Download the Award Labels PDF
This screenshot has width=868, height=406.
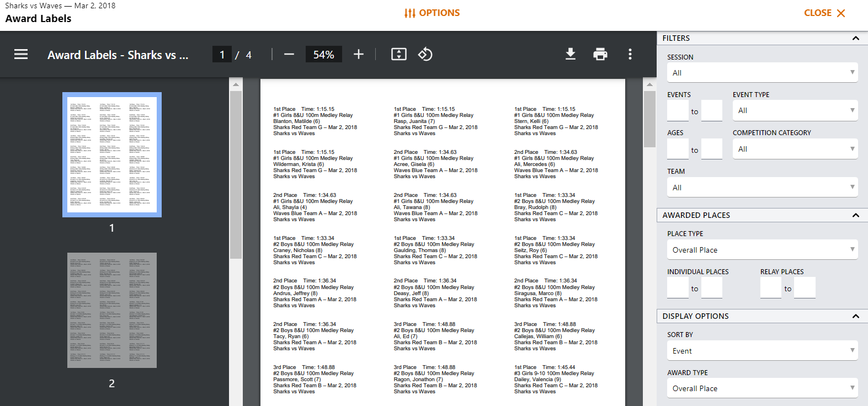571,54
